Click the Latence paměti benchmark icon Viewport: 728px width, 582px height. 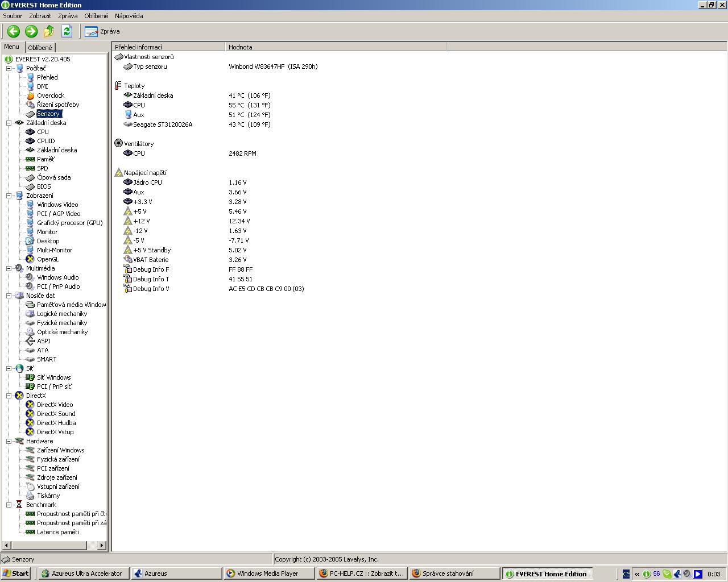tap(30, 532)
